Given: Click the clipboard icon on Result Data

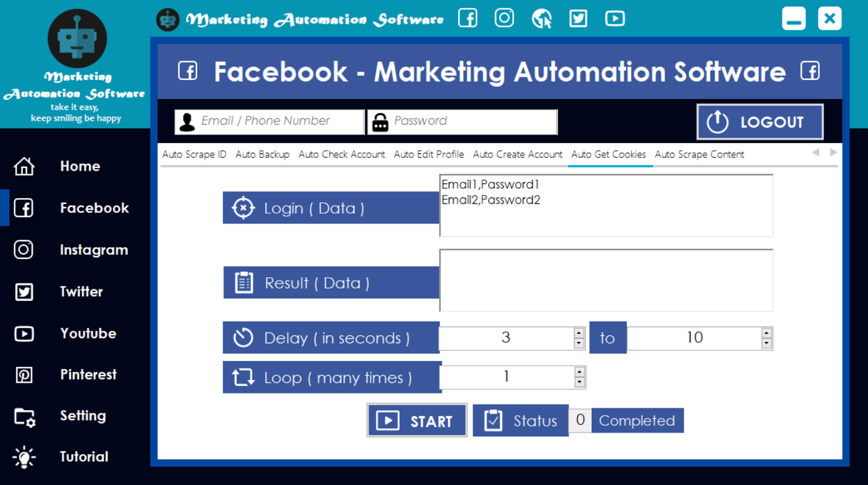Looking at the screenshot, I should [244, 283].
